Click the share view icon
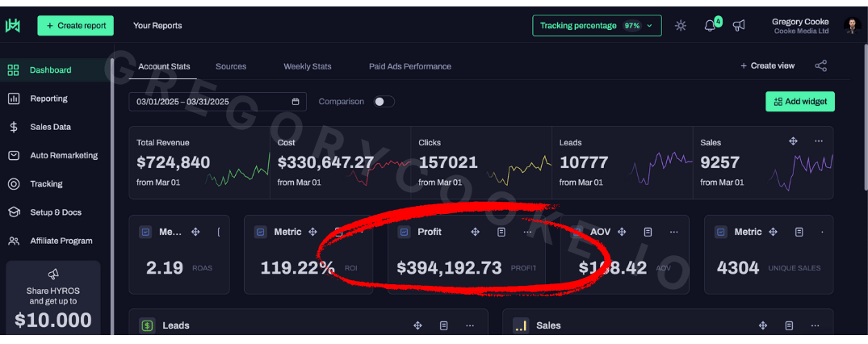The height and width of the screenshot is (344, 868). pyautogui.click(x=821, y=66)
